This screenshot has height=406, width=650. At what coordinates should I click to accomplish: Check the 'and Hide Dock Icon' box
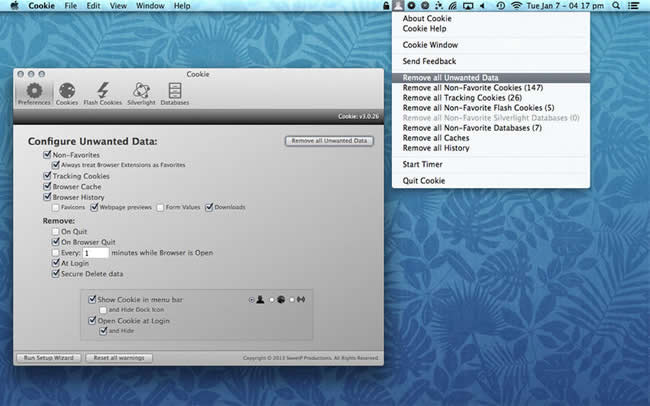click(102, 309)
